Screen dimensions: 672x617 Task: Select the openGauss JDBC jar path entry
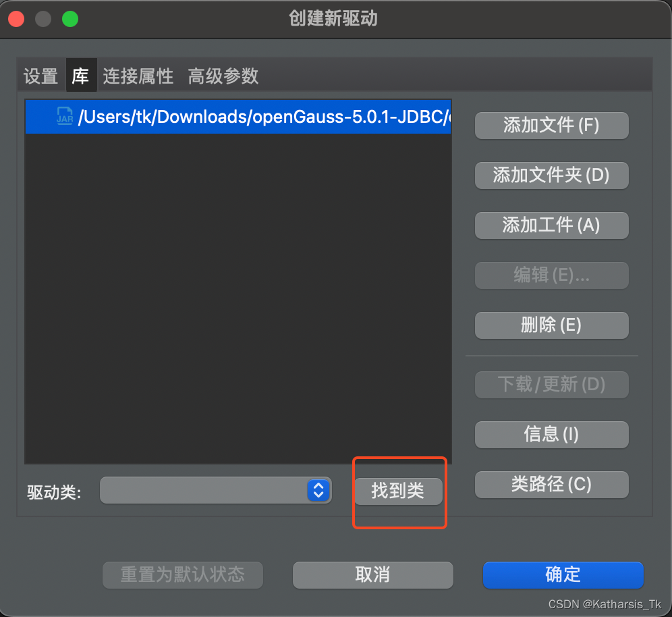point(263,117)
